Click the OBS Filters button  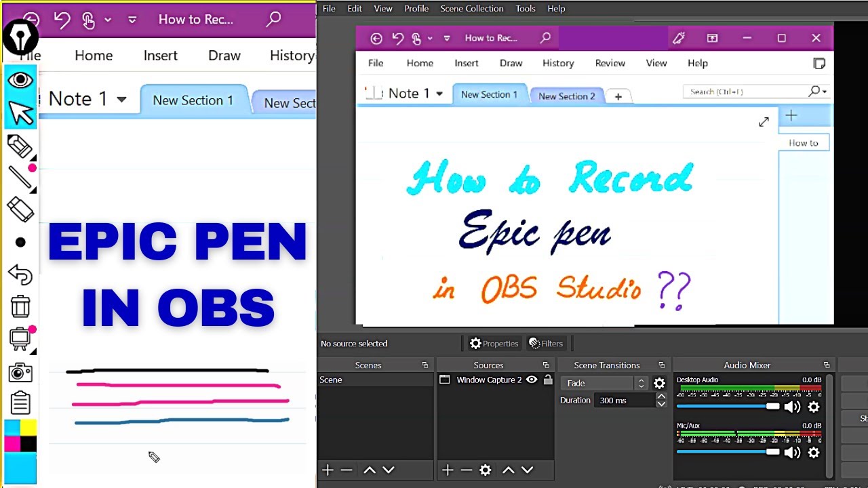coord(546,344)
